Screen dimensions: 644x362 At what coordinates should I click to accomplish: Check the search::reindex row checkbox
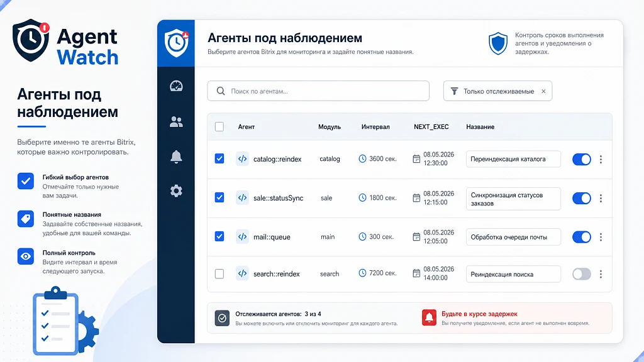(219, 274)
